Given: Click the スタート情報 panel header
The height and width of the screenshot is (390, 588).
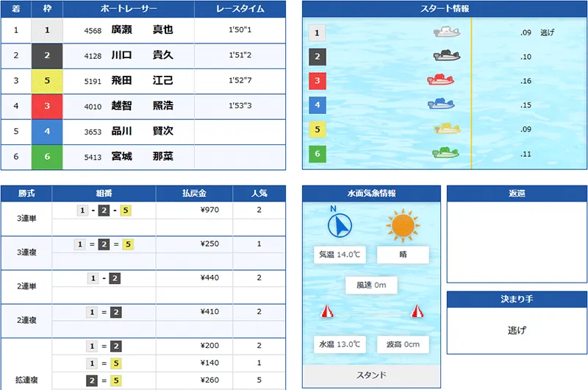Looking at the screenshot, I should 445,9.
